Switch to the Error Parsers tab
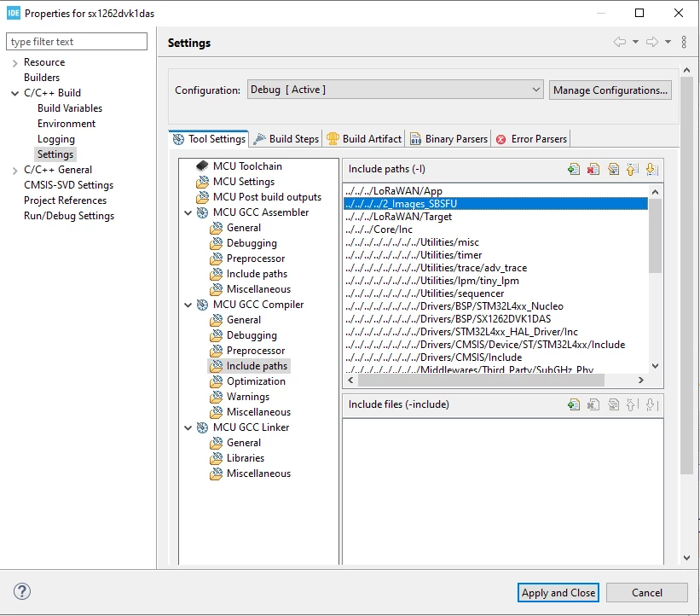The image size is (700, 616). pyautogui.click(x=531, y=139)
